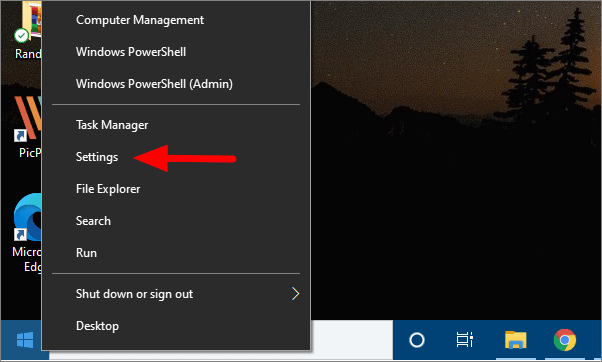Choose Run from the menu
Image resolution: width=602 pixels, height=362 pixels.
pos(175,253)
